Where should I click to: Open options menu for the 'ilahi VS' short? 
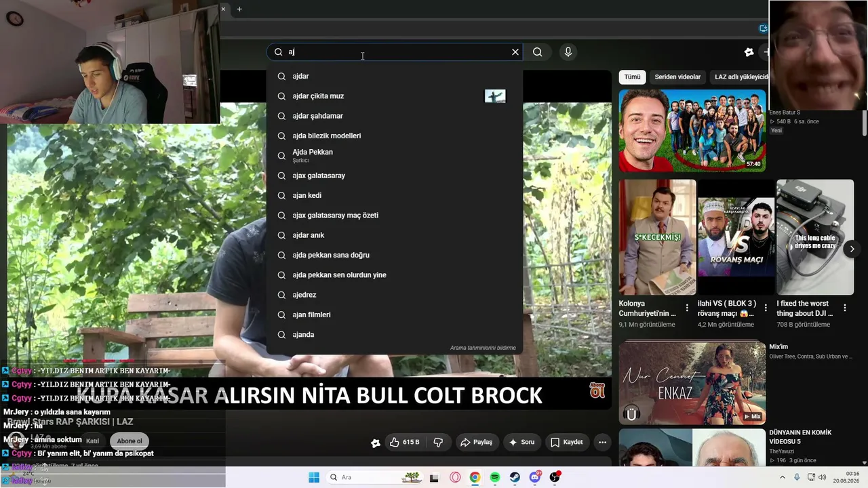(766, 308)
